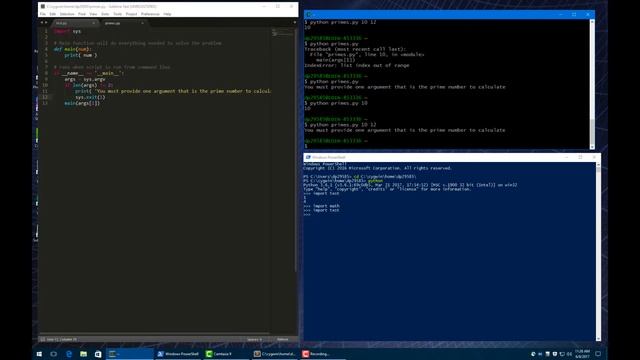Click the 'args = sys.argv' code line

coord(84,79)
